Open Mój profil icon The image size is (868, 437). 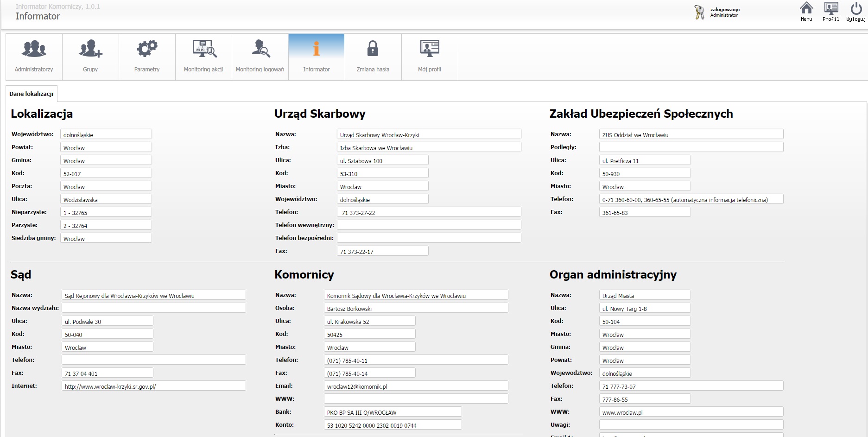point(430,49)
